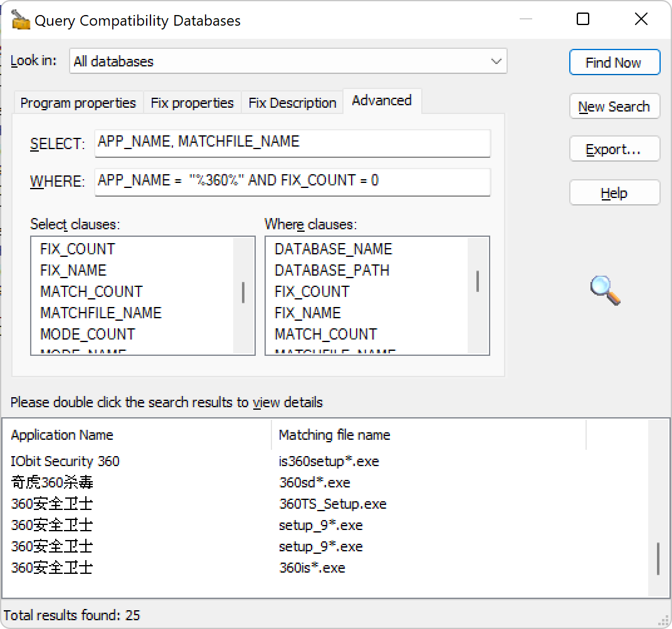Select DATABASE_PATH in Where clauses list
672x629 pixels.
click(332, 270)
